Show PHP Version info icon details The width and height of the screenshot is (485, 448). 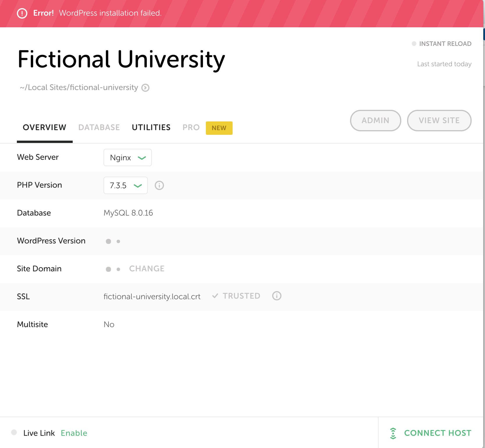[159, 185]
